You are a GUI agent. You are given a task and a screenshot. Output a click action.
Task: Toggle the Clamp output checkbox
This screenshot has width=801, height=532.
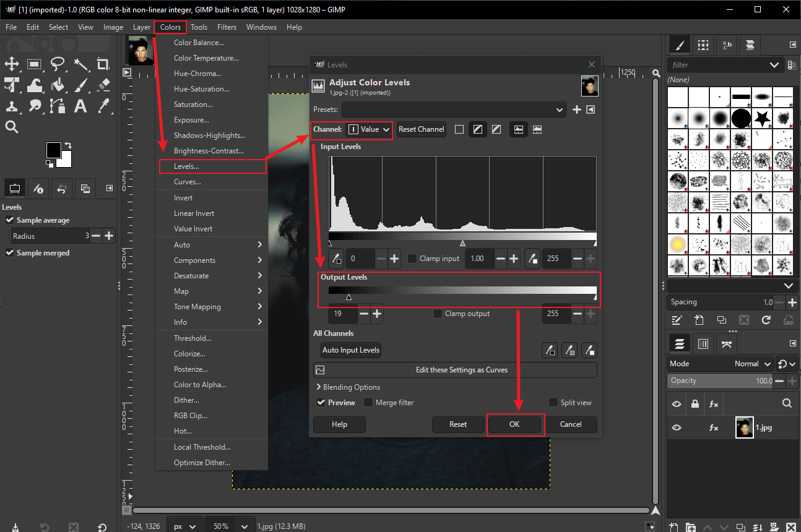pyautogui.click(x=438, y=314)
